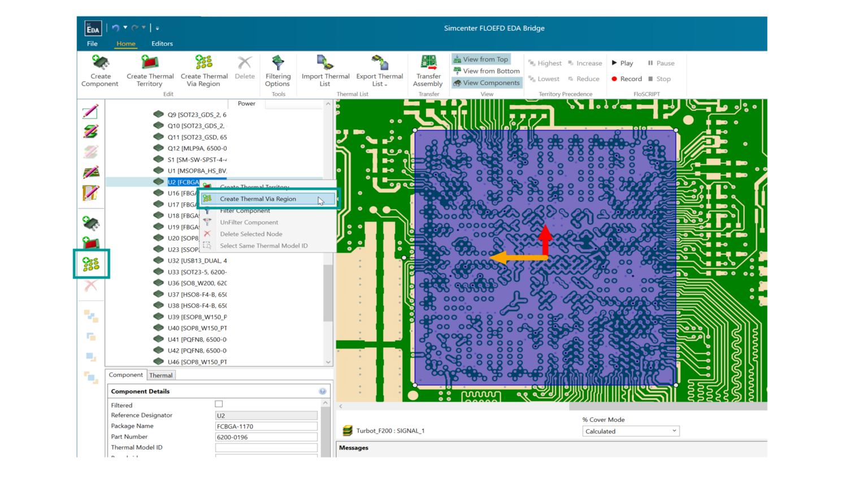
Task: Click the highlighted Create Thermal Via Region sidebar icon
Action: pyautogui.click(x=91, y=263)
